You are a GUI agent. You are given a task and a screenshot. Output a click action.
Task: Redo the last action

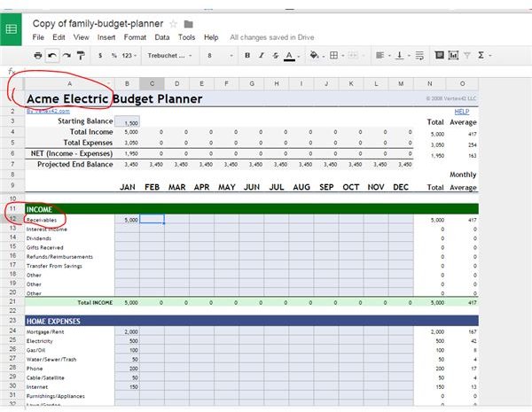(66, 55)
